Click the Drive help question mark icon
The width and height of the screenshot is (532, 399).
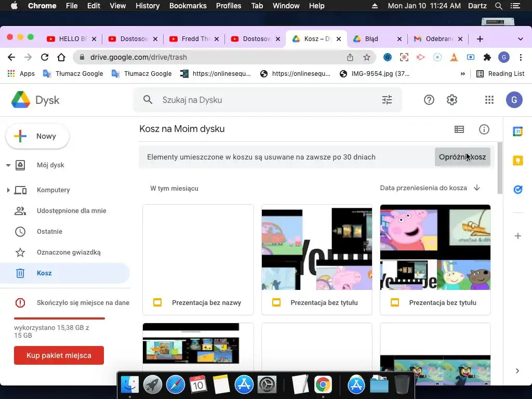pos(429,100)
